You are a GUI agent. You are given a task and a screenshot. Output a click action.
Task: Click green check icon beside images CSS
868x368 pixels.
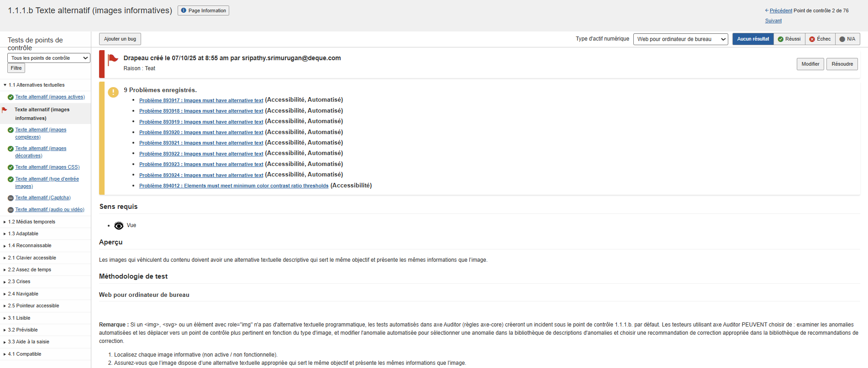pos(11,167)
